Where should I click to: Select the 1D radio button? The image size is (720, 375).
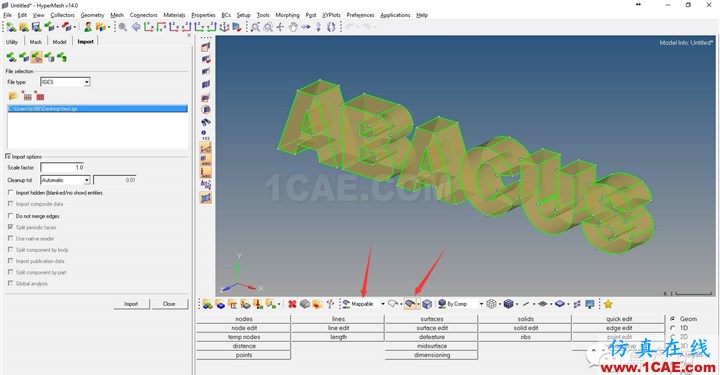673,328
